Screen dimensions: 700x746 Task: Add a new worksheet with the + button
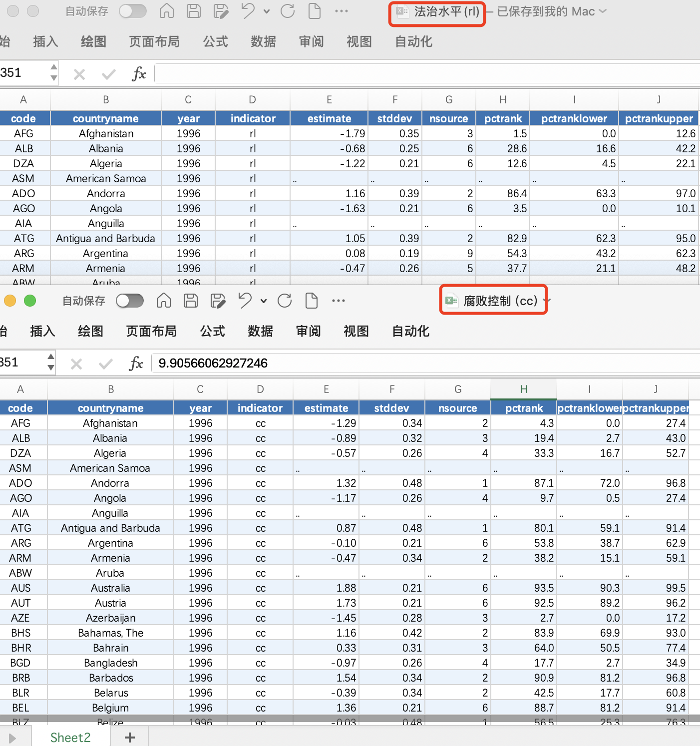(x=129, y=737)
